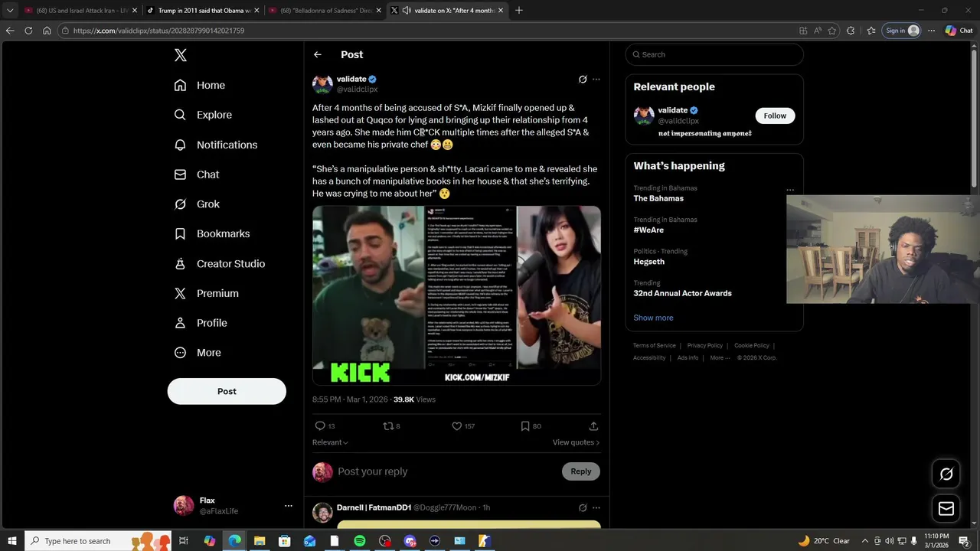The image size is (980, 551).
Task: Click the share icon on the post
Action: coord(593,425)
